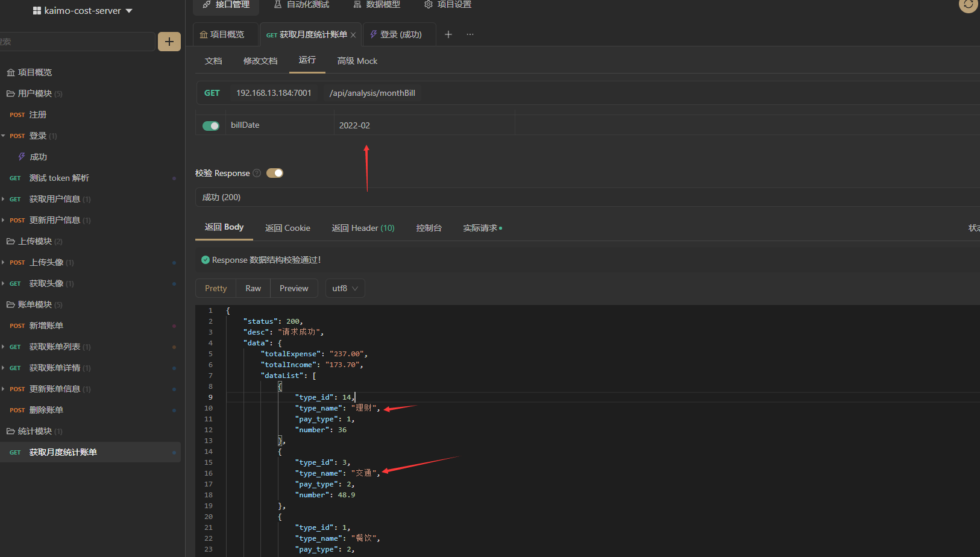The height and width of the screenshot is (557, 980).
Task: Click the "totalExpense": "237.00" line
Action: pyautogui.click(x=314, y=354)
